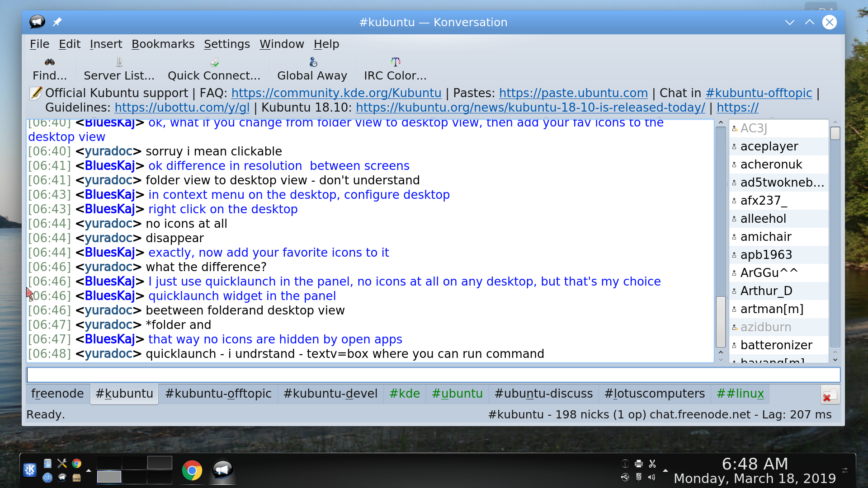Image resolution: width=868 pixels, height=488 pixels.
Task: Open the printer tray icon
Action: pos(638,464)
